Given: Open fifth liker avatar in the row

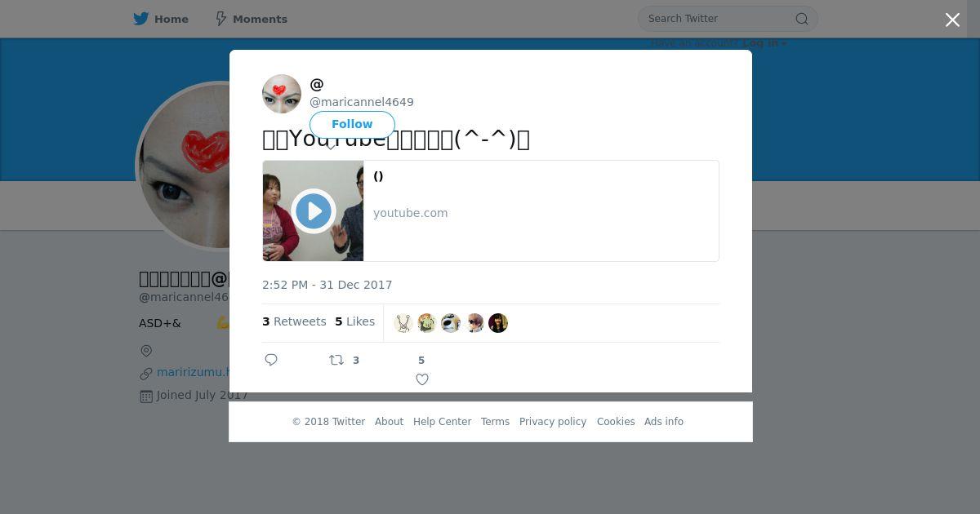Looking at the screenshot, I should tap(498, 323).
